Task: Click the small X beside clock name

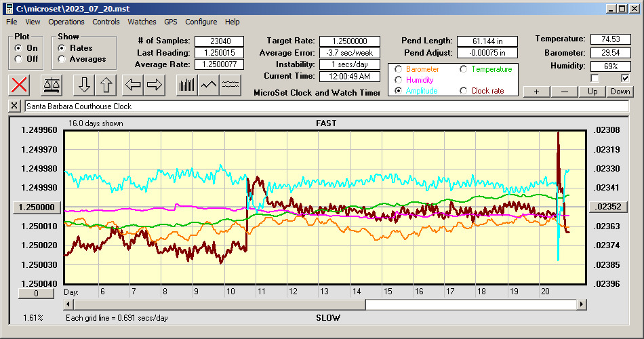Action: pyautogui.click(x=14, y=106)
